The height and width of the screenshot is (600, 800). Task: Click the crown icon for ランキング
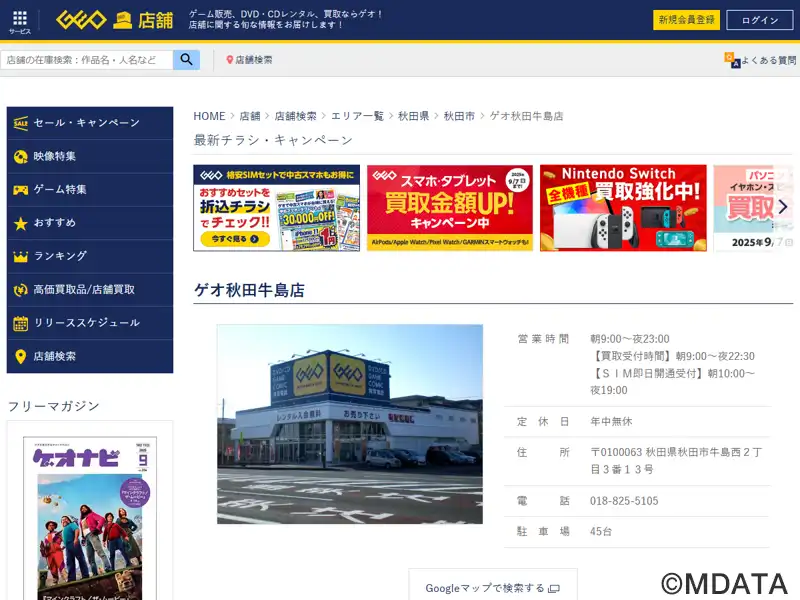point(20,256)
